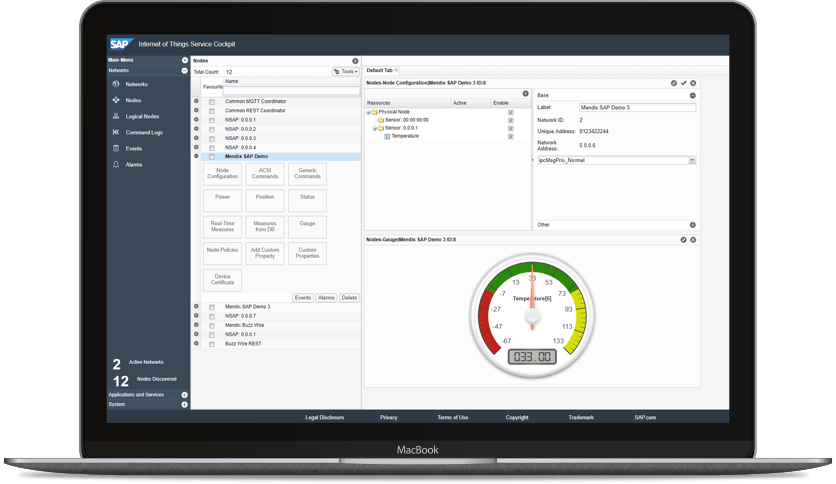Click the cancel icon left of the configuration checkmark

point(674,83)
